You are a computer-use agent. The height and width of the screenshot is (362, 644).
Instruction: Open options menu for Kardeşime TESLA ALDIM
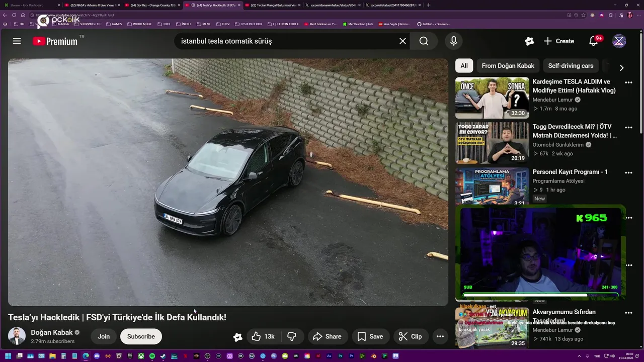tap(628, 82)
